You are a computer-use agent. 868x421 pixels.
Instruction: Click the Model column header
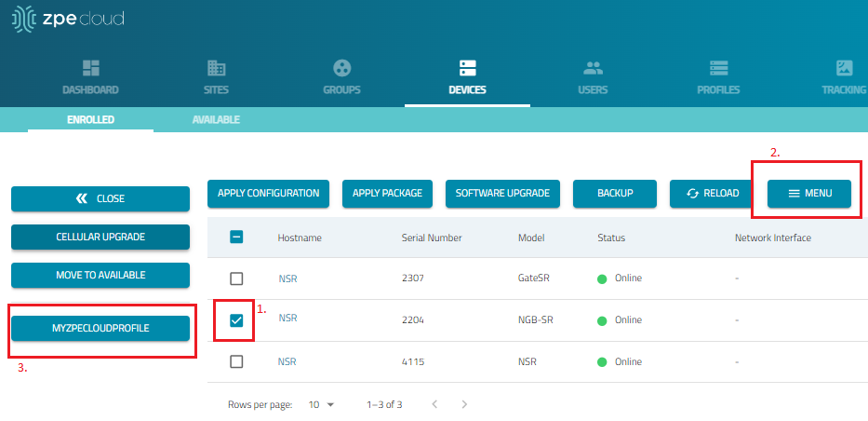coord(531,238)
